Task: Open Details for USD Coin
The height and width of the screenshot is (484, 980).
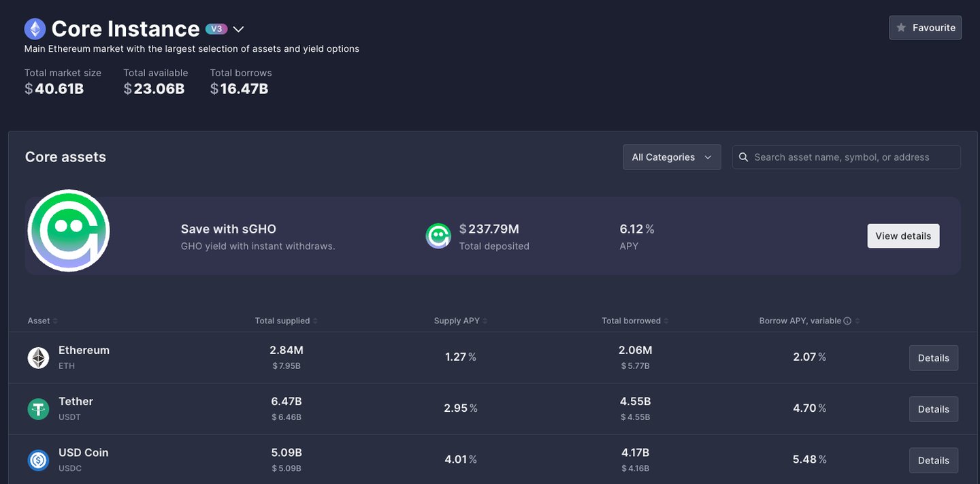Action: [933, 460]
